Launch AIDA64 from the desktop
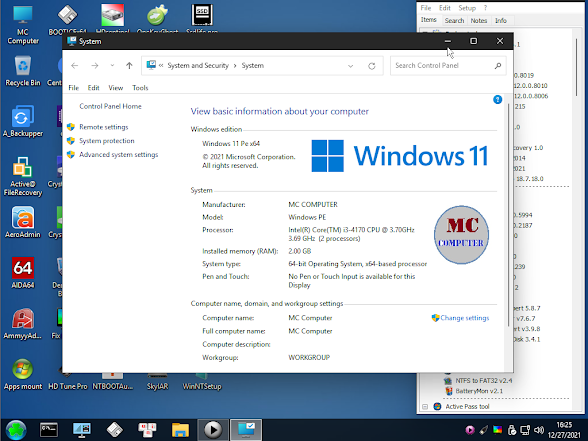Image resolution: width=588 pixels, height=441 pixels. pyautogui.click(x=22, y=273)
